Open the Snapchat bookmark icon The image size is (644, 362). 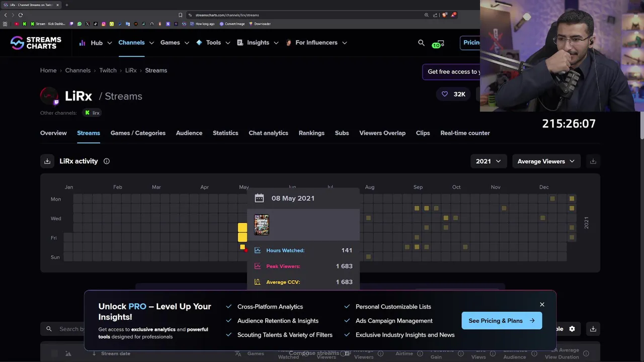point(112,24)
